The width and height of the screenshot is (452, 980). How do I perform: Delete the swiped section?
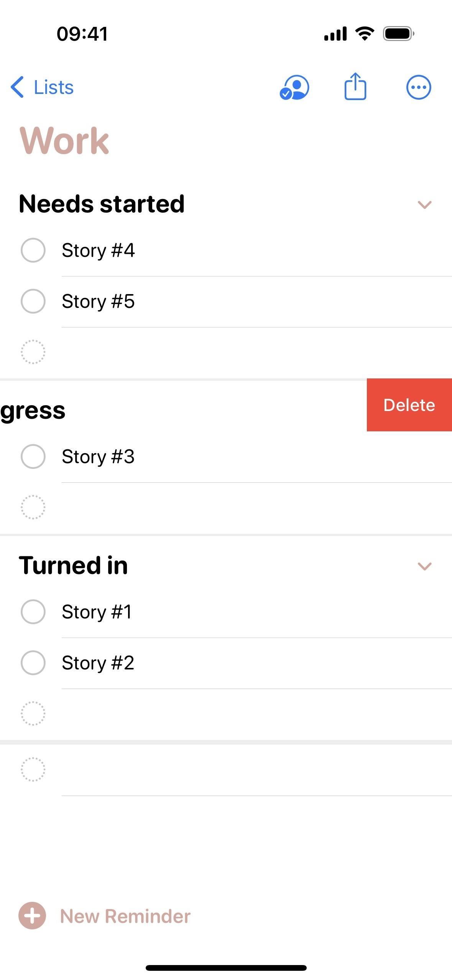pyautogui.click(x=409, y=405)
